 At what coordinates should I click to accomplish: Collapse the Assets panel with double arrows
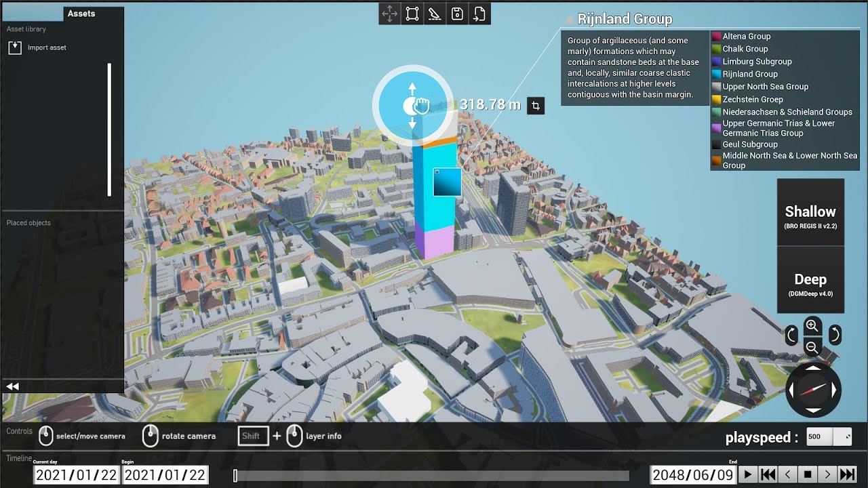(12, 386)
